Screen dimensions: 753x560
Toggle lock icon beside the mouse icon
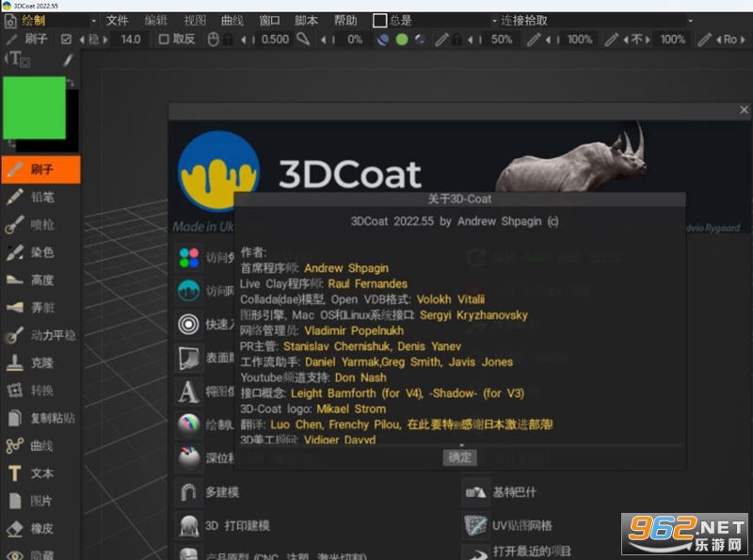[x=228, y=40]
